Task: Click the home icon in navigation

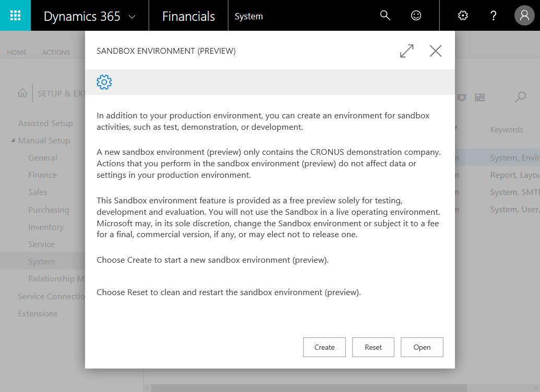Action: (x=22, y=93)
